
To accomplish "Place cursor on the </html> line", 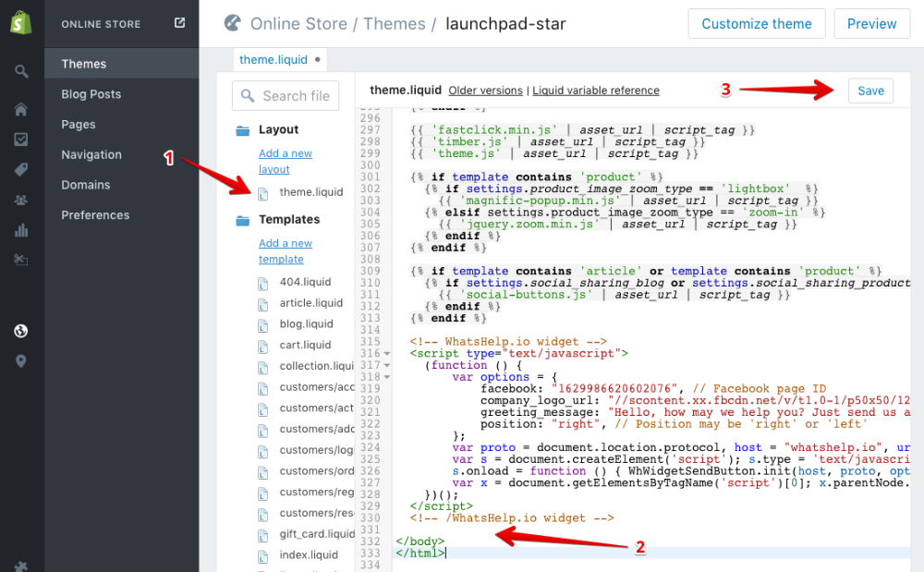I will (x=420, y=554).
